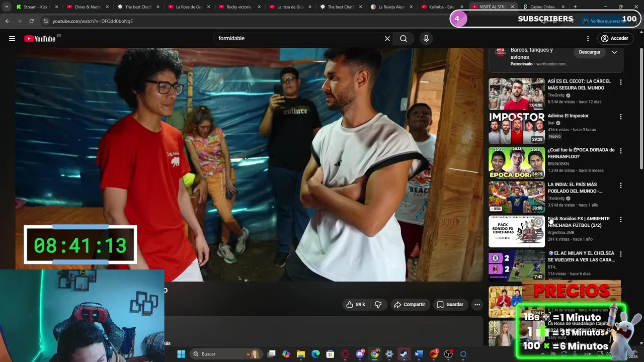Open Opera browser from taskbar
644x362 pixels.
(345, 354)
